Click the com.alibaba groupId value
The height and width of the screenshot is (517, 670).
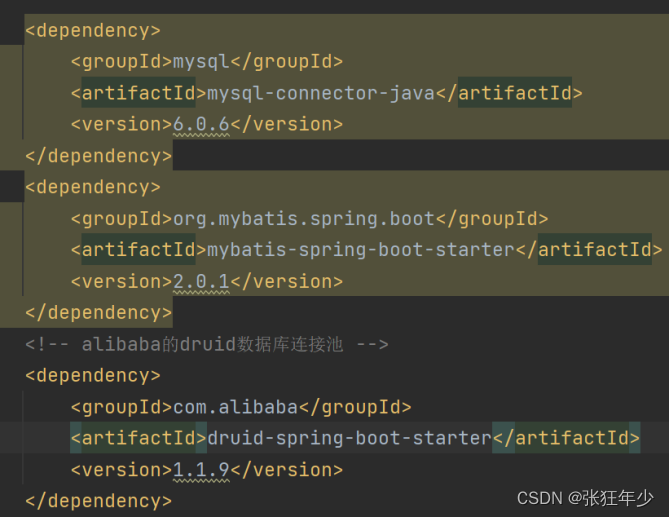(x=236, y=408)
